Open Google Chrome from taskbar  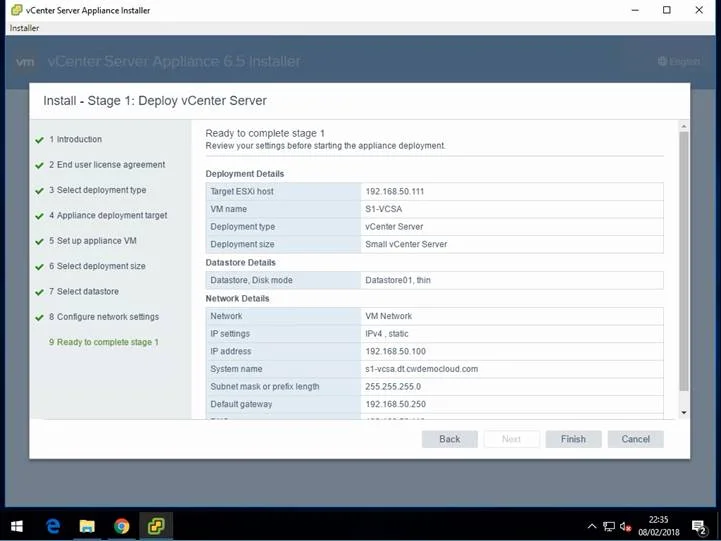121,526
